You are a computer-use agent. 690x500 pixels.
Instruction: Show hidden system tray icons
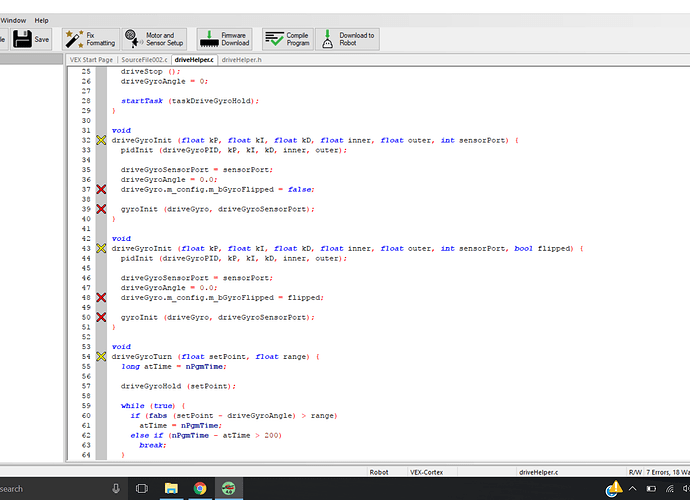click(632, 489)
